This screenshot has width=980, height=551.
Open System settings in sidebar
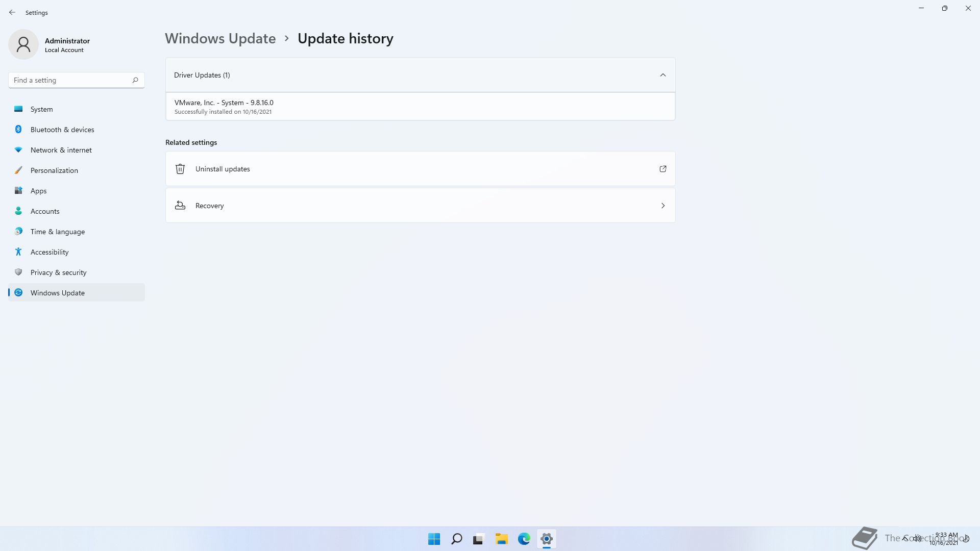(77, 109)
